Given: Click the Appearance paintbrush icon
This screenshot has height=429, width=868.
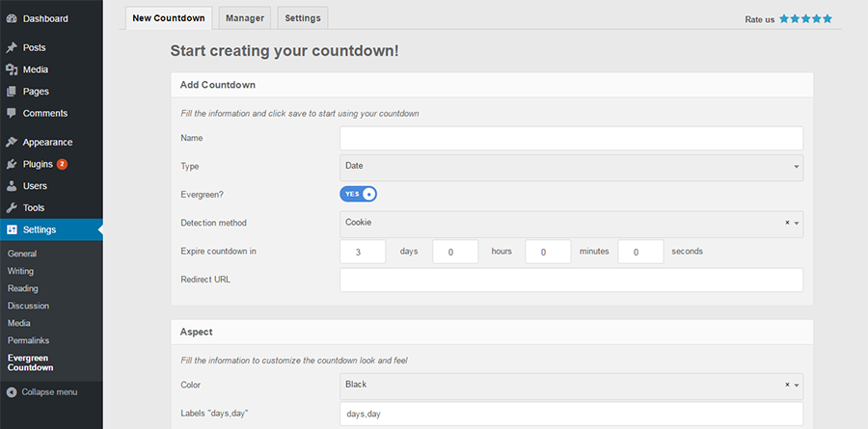Looking at the screenshot, I should pyautogui.click(x=12, y=143).
